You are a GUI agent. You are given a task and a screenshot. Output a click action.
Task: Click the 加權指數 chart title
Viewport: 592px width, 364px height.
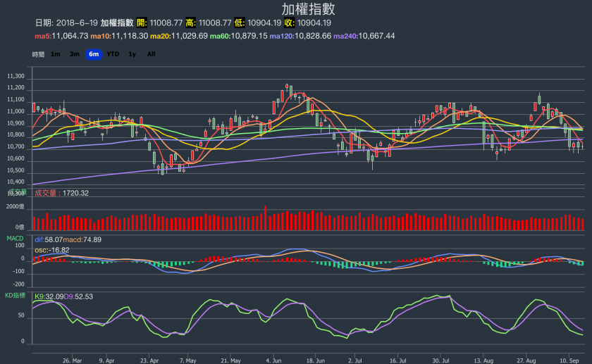tap(308, 9)
